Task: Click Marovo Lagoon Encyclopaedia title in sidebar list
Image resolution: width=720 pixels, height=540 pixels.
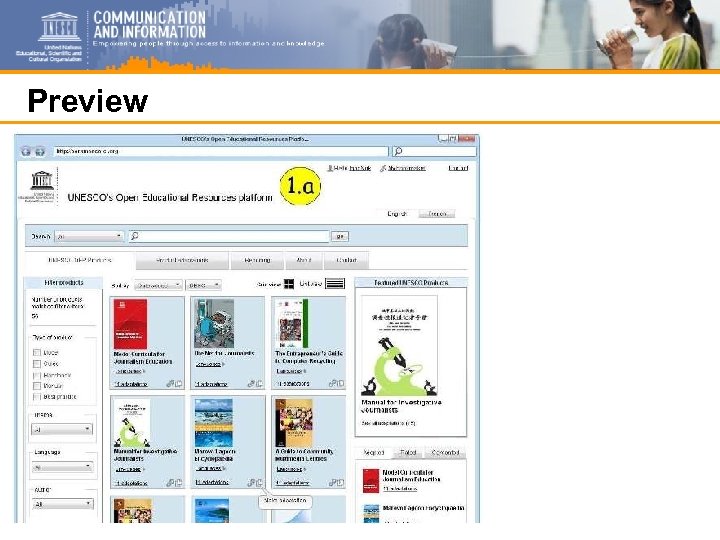Action: 423,508
